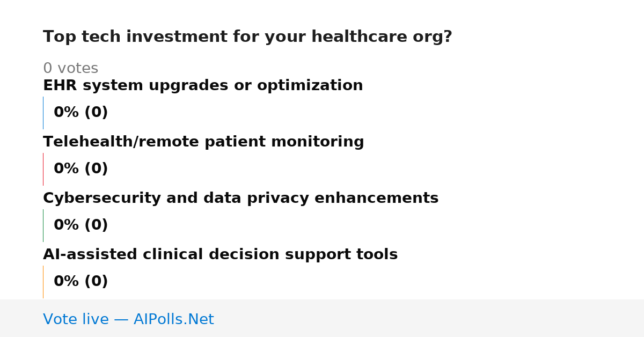This screenshot has height=337, width=644.
Task: Select the EHR system upgrades or optimization option
Action: coord(203,86)
